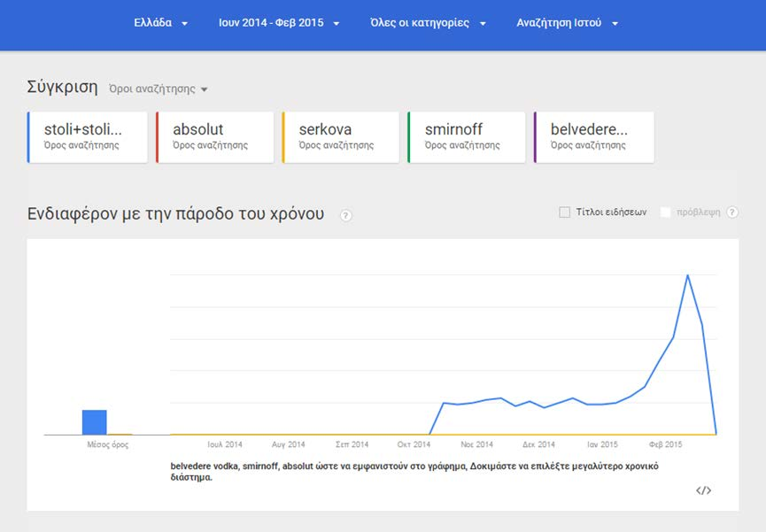Screen dimensions: 766x532
Task: Toggle the πρόβλεψη checkbox
Action: tap(665, 212)
